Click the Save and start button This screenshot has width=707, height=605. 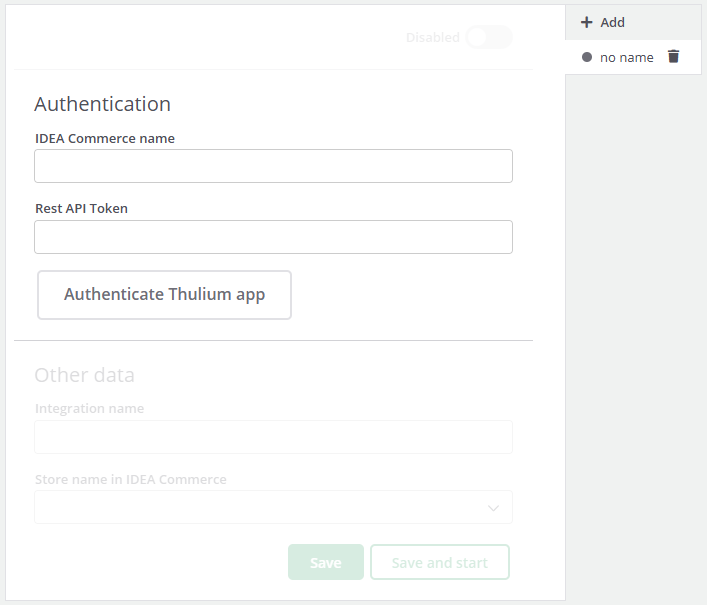(x=440, y=562)
